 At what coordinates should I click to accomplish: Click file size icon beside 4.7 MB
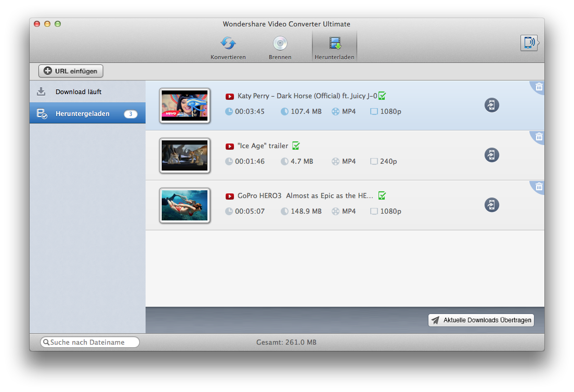click(x=284, y=161)
